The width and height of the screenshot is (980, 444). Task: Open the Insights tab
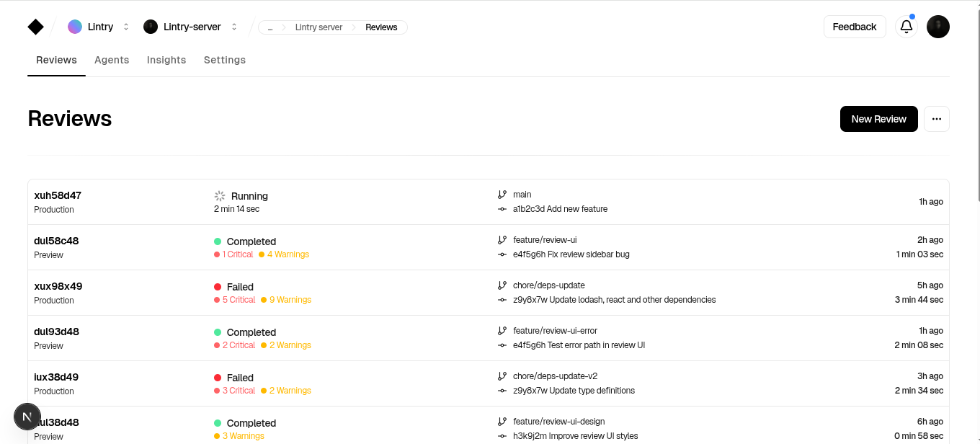(x=166, y=60)
